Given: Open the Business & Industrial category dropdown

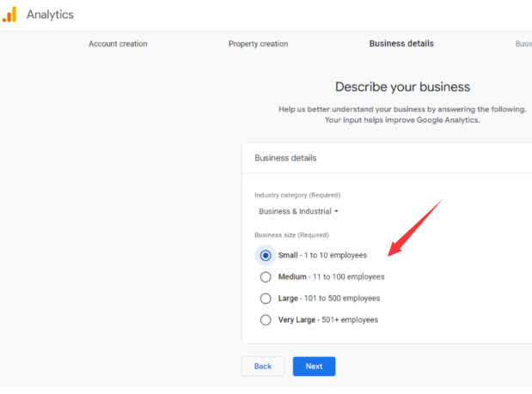Looking at the screenshot, I should [x=297, y=211].
